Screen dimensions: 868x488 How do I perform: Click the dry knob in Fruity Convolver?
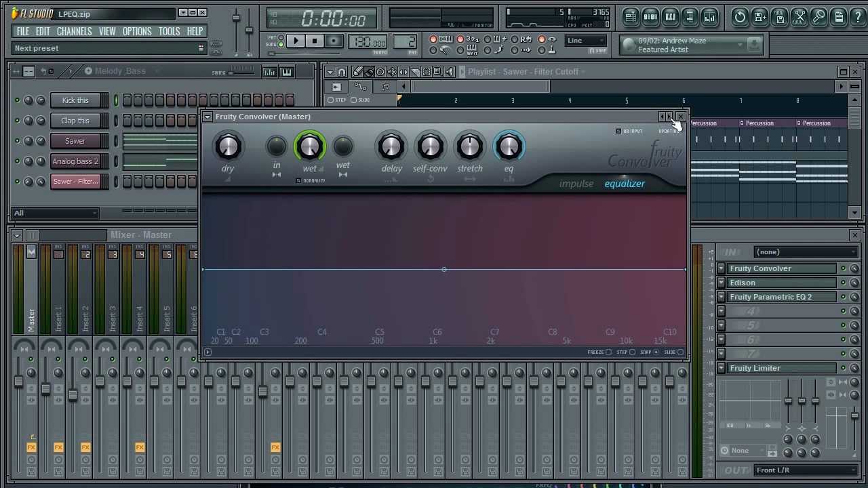tap(228, 146)
